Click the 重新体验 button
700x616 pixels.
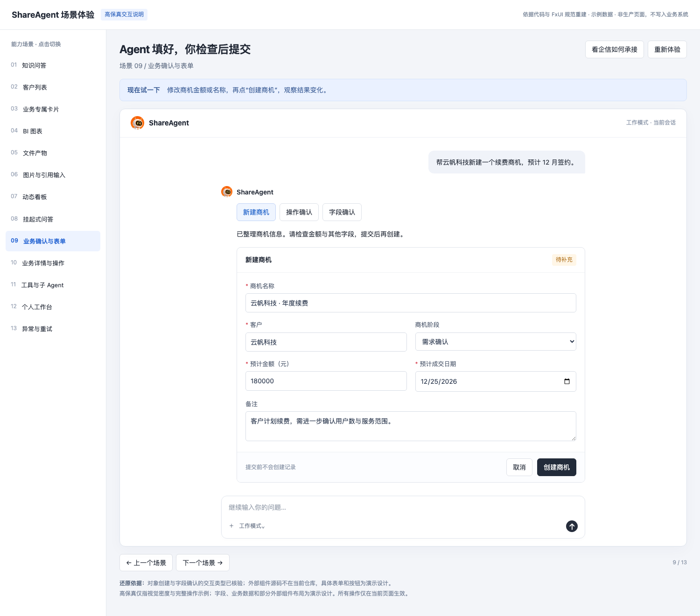coord(667,49)
